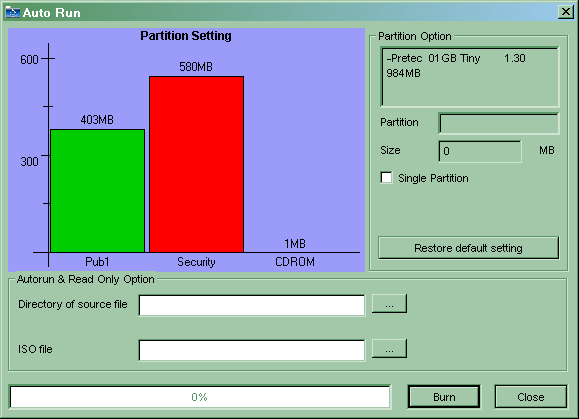579x419 pixels.
Task: Click the 403MB value label
Action: (x=97, y=120)
